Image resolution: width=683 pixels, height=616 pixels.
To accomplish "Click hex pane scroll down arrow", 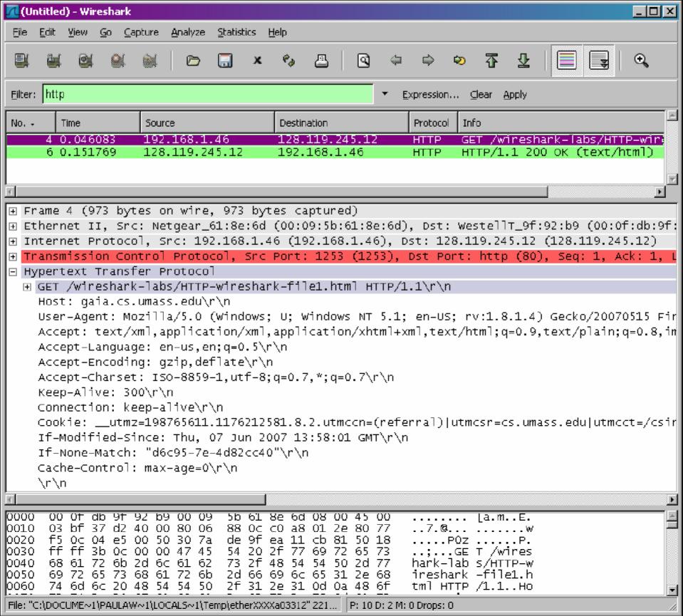I will click(672, 591).
